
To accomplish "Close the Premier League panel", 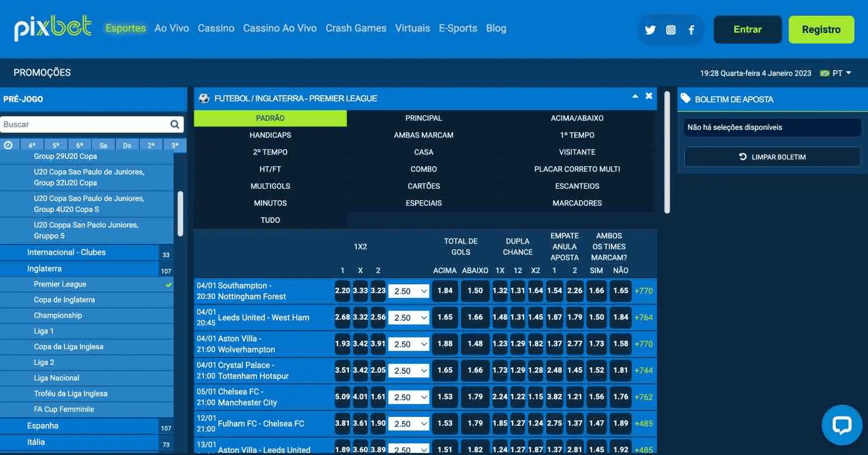I will pos(649,96).
